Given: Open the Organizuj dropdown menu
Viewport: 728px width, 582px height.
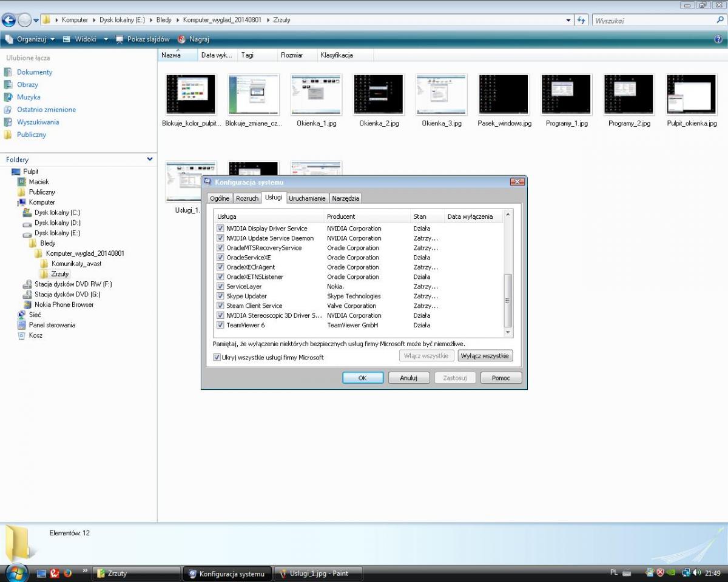Looking at the screenshot, I should (30, 39).
